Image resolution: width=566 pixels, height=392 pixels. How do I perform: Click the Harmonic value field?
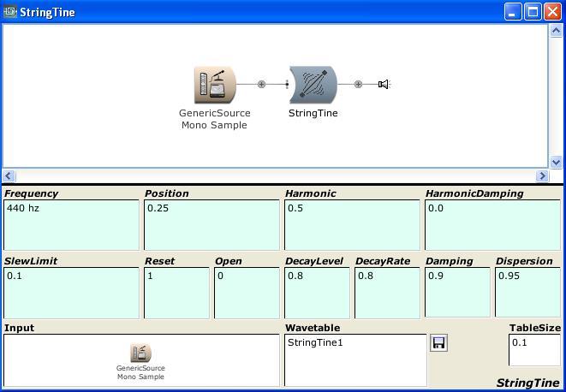coord(352,225)
